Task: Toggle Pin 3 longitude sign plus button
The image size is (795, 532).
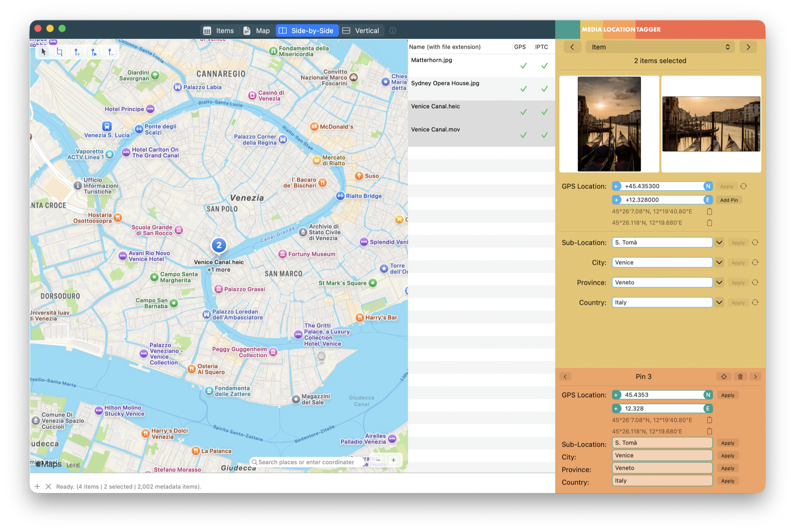Action: (617, 408)
